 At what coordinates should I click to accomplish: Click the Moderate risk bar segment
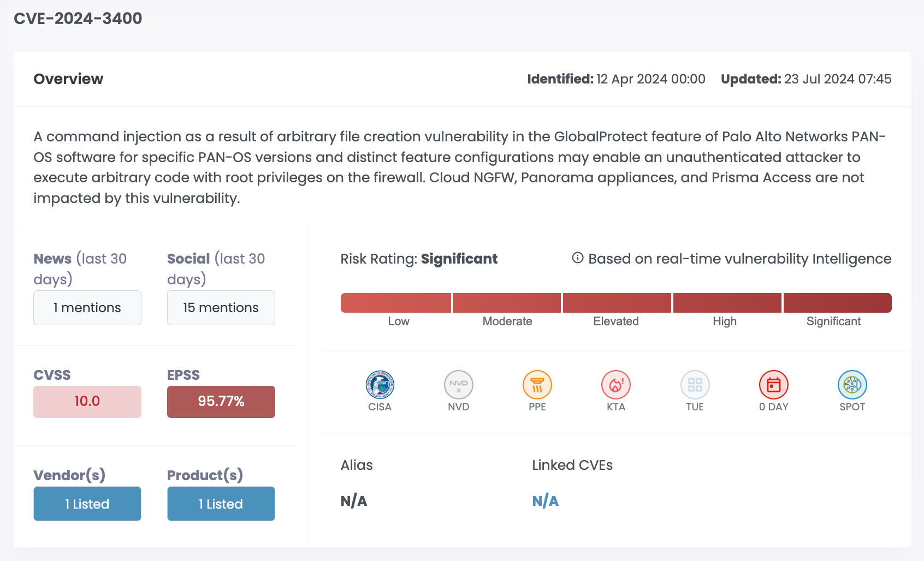507,303
